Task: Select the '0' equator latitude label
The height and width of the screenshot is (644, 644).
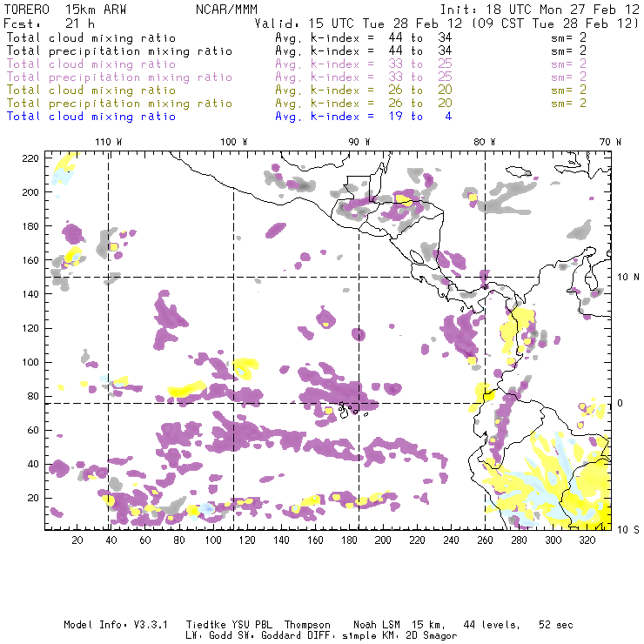Action: pyautogui.click(x=621, y=403)
